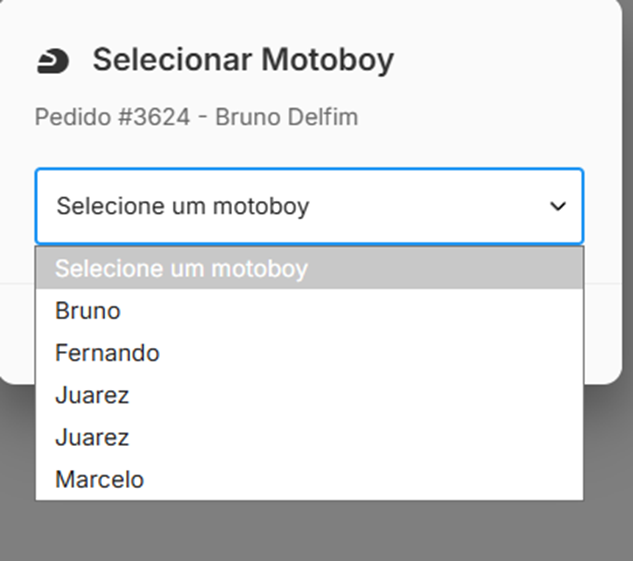
Task: Assign the delivery to Marcelo
Action: [99, 479]
